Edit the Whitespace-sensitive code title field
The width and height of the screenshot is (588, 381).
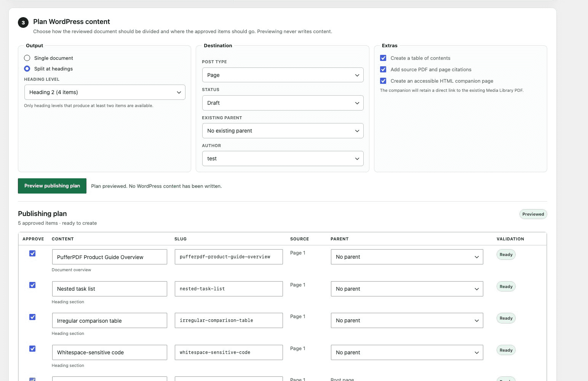[x=109, y=352]
